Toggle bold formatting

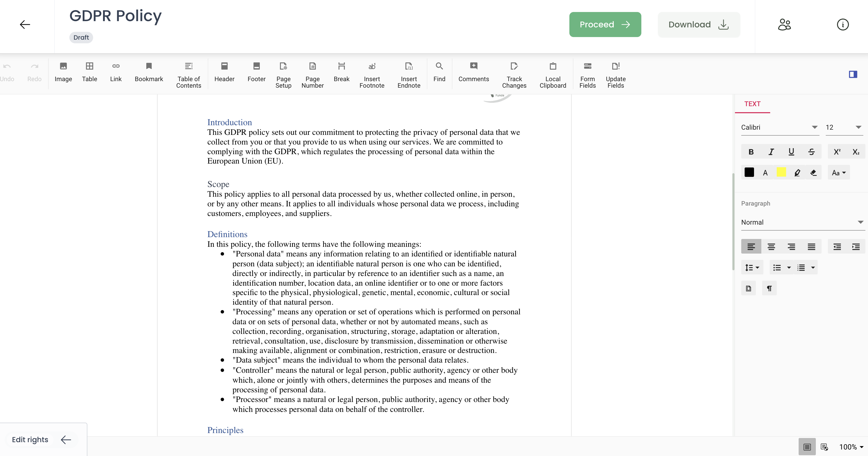point(751,152)
